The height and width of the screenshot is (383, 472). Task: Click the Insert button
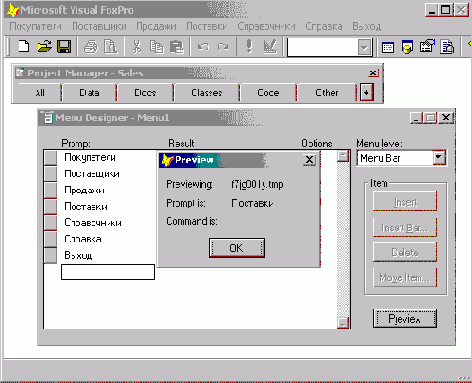(405, 201)
